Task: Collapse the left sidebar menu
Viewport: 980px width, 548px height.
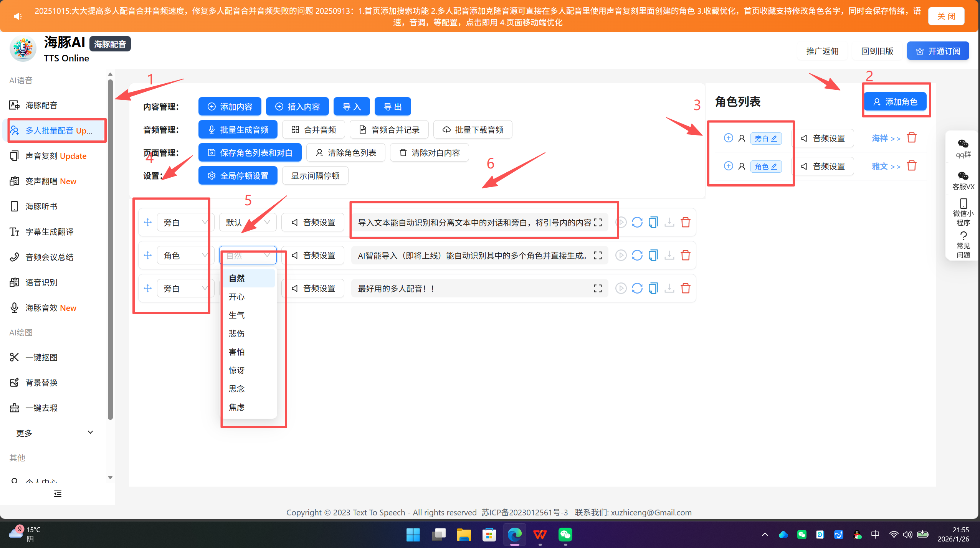Action: click(58, 494)
